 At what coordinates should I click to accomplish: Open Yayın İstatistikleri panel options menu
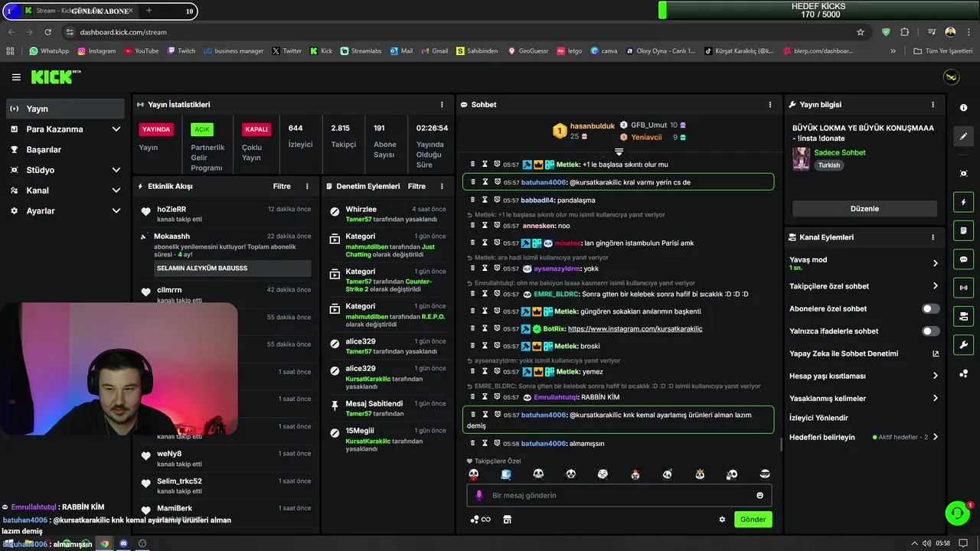coord(442,104)
